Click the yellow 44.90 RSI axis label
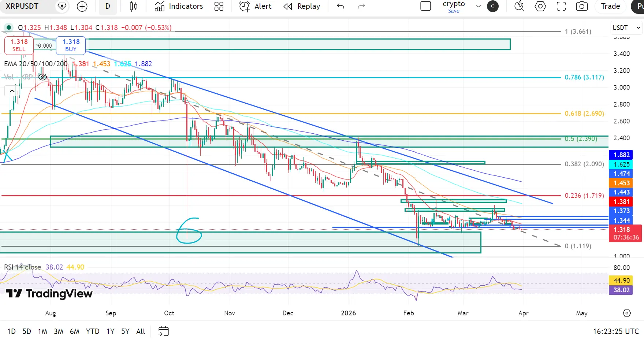 click(x=621, y=281)
